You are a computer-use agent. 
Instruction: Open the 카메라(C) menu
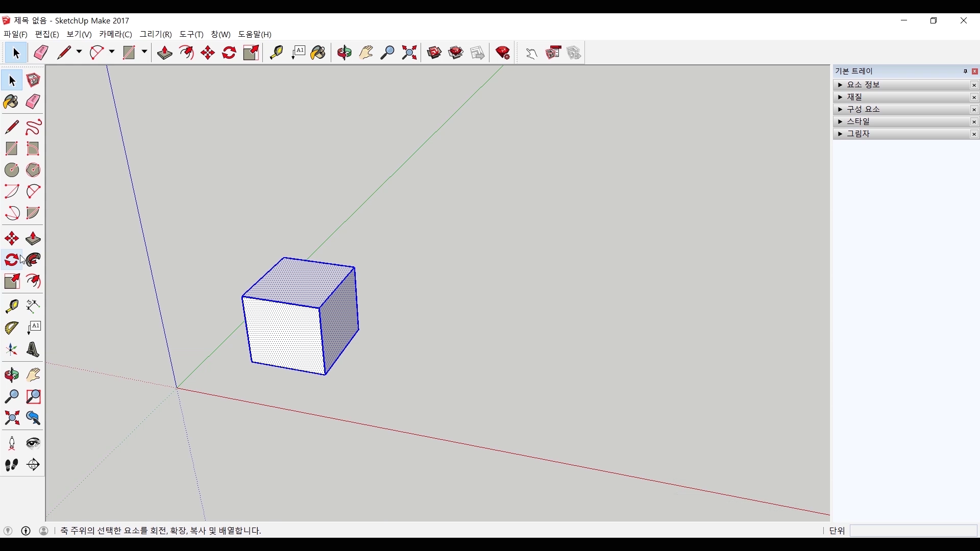pyautogui.click(x=115, y=34)
